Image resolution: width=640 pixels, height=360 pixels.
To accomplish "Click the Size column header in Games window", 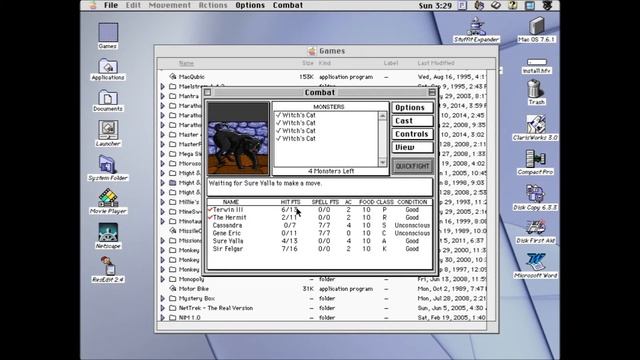I will pyautogui.click(x=308, y=63).
